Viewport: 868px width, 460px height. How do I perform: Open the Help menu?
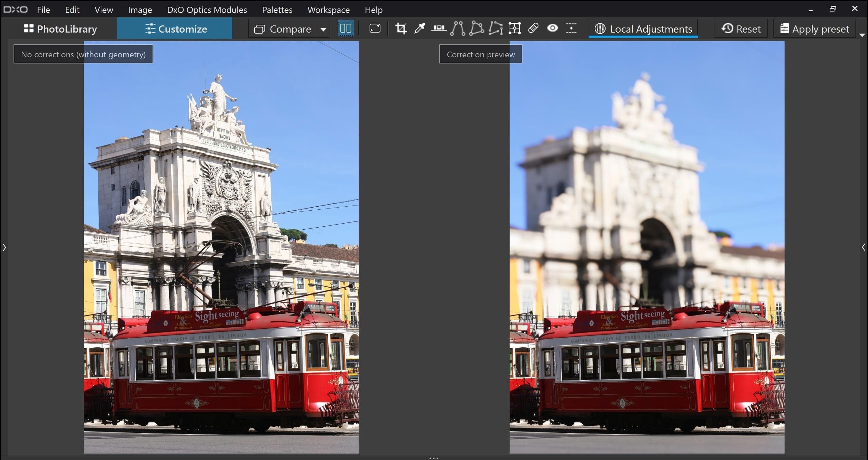(374, 9)
